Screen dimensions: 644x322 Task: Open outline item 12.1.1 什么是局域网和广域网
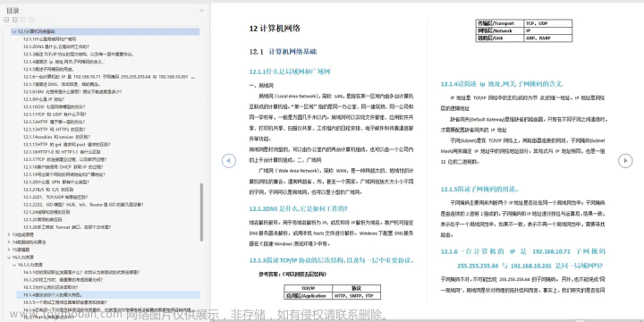pos(50,39)
